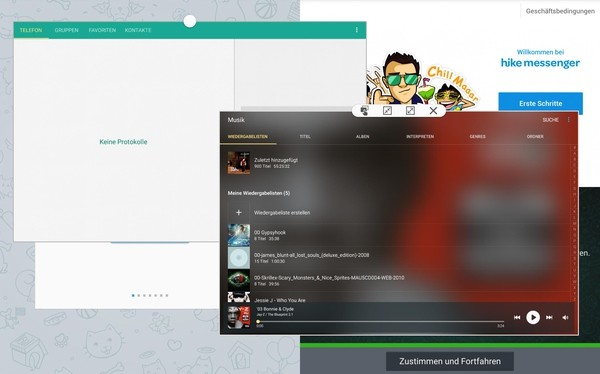Open the 00 Gypsyhook playlist thumbnail
The image size is (600, 374).
pyautogui.click(x=239, y=235)
